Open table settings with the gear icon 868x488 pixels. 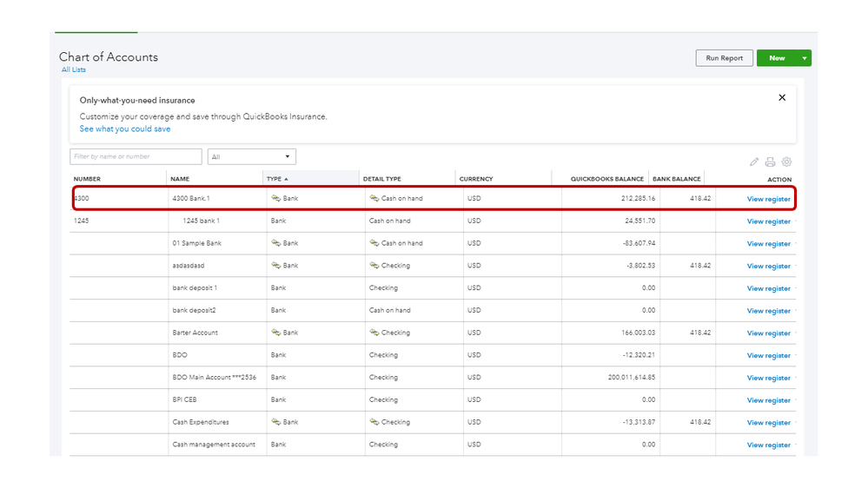tap(786, 162)
